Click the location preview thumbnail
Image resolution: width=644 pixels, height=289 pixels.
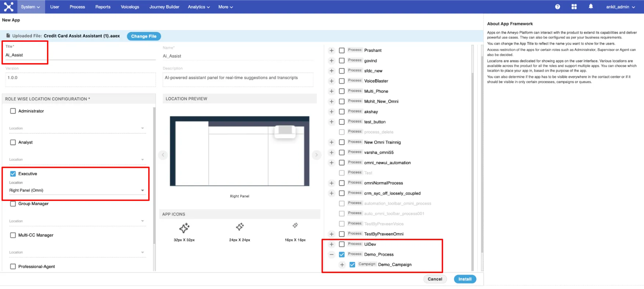pos(239,151)
